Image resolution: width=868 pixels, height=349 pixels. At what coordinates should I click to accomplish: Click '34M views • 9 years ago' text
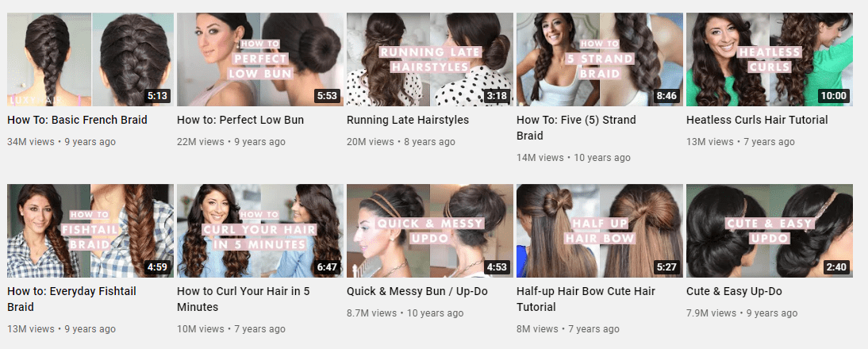pos(61,142)
